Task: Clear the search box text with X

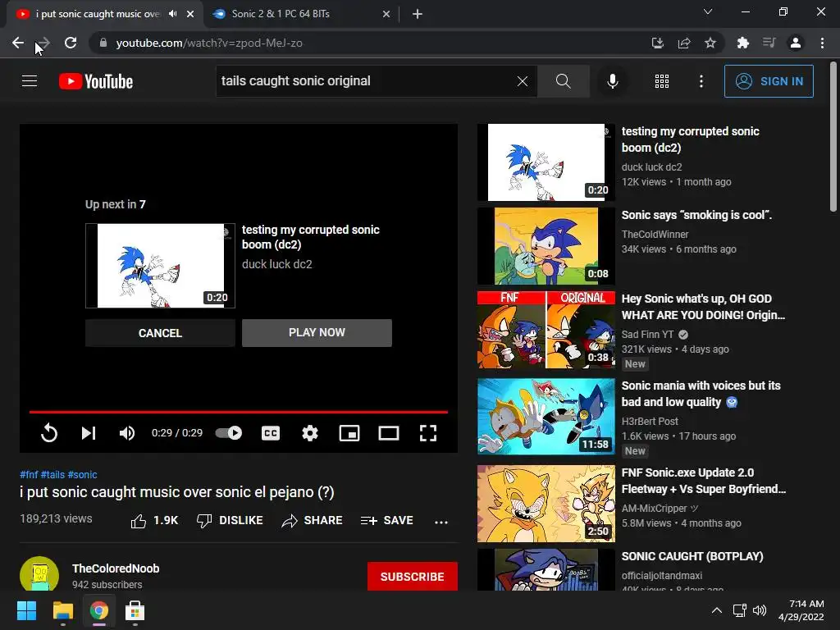Action: click(x=523, y=81)
